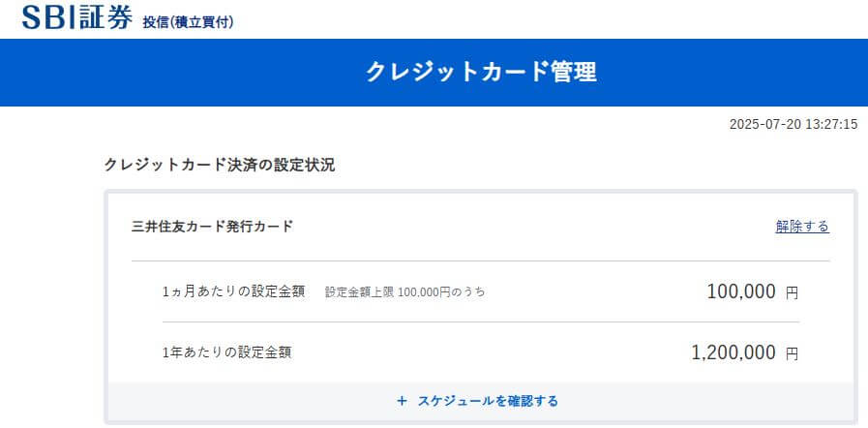The width and height of the screenshot is (868, 428).
Task: Click the 設定金額上限 100,000円のうち note
Action: point(405,292)
